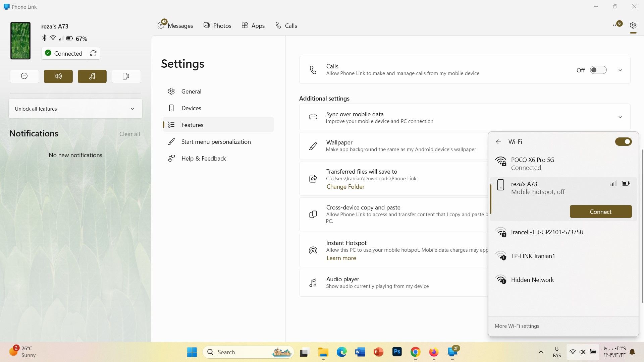Open Chrome from taskbar
Screen dimensions: 644x362
pyautogui.click(x=415, y=352)
